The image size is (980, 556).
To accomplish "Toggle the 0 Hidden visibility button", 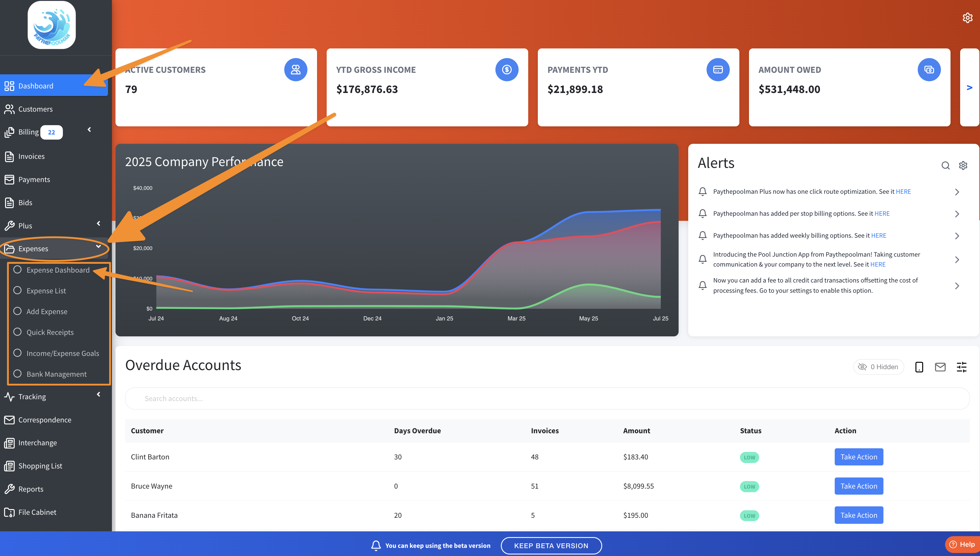I will click(x=878, y=367).
